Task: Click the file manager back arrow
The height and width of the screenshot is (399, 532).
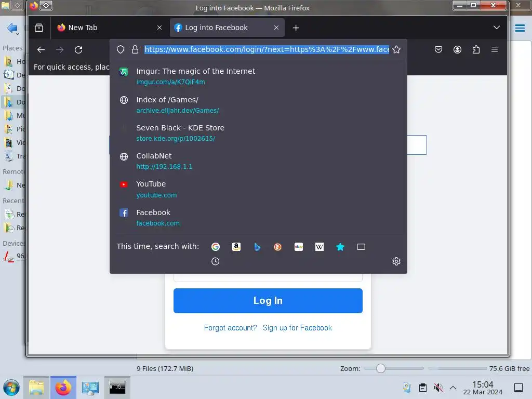Action: point(12,28)
